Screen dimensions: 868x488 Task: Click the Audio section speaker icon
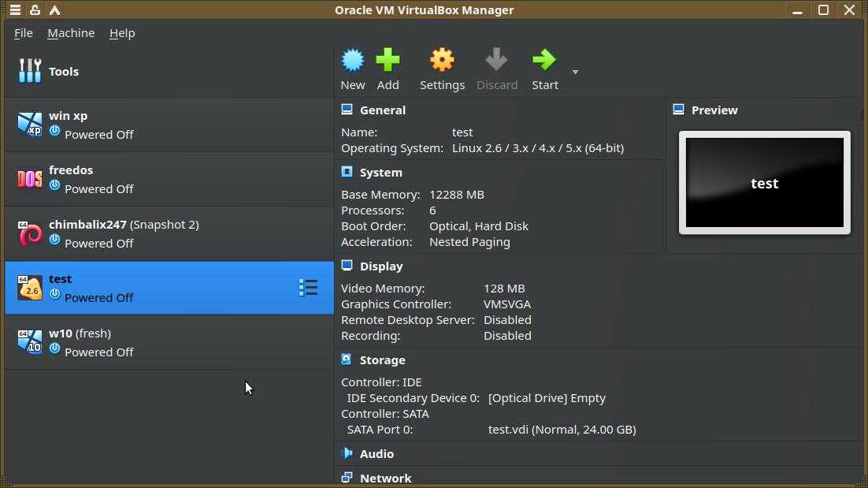[x=347, y=453]
